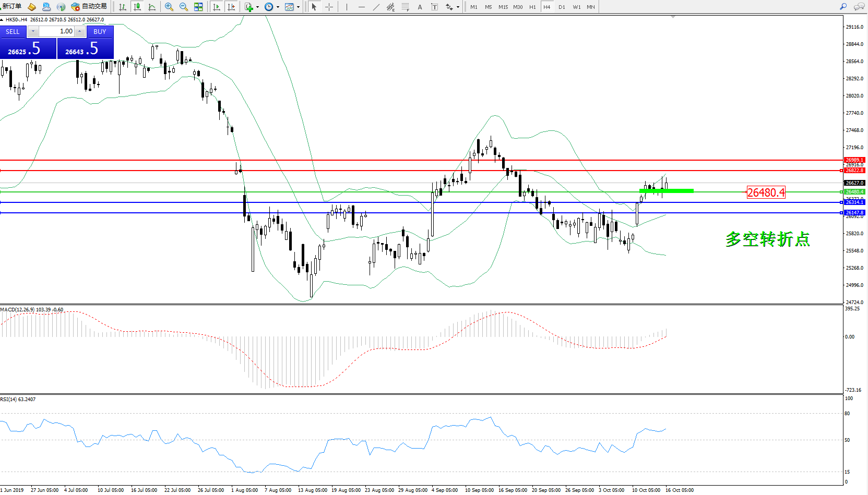Open the search magnifier in top right
This screenshot has height=495, width=868.
coord(843,7)
